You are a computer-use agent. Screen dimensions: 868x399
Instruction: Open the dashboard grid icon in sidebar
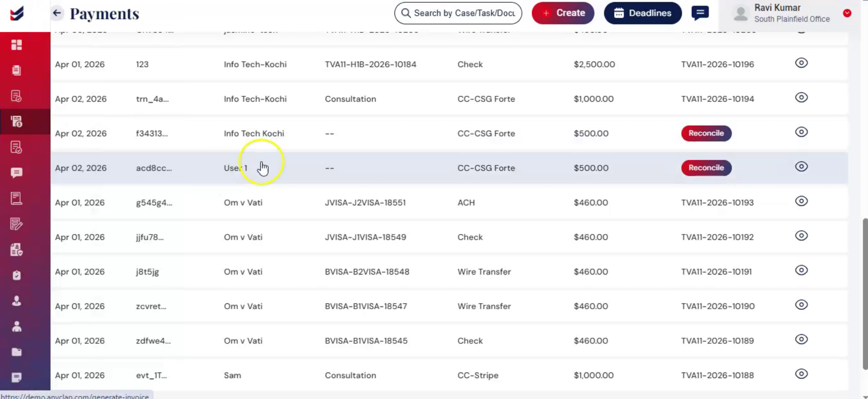pos(16,45)
